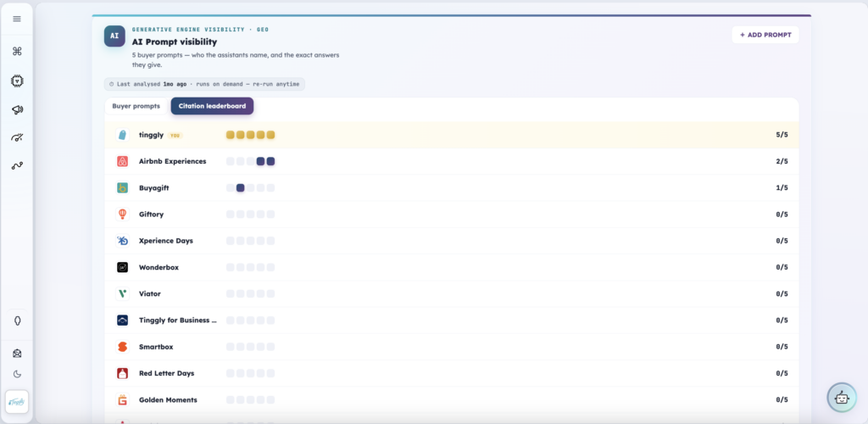Switch to the Buyer prompts tab
Image resolution: width=868 pixels, height=424 pixels.
click(x=136, y=106)
